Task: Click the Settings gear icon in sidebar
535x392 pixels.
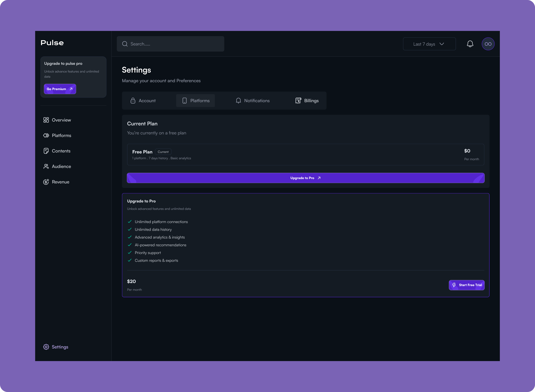Action: pos(46,347)
